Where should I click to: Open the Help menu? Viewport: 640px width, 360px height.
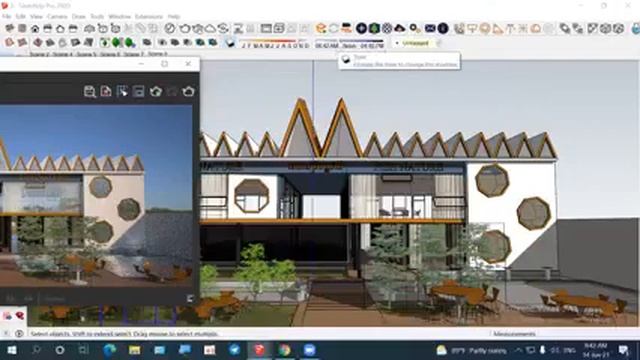[x=174, y=16]
